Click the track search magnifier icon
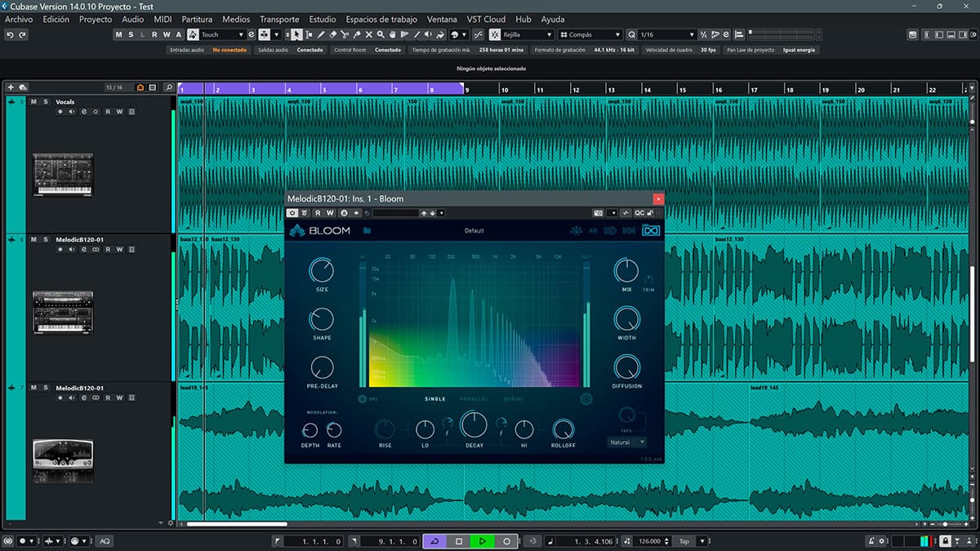The height and width of the screenshot is (551, 980). [x=169, y=87]
